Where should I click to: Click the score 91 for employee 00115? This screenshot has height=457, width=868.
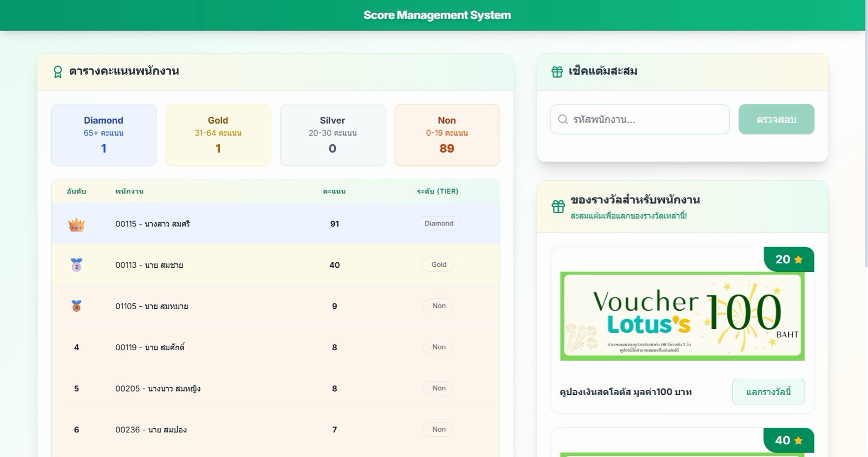[334, 224]
